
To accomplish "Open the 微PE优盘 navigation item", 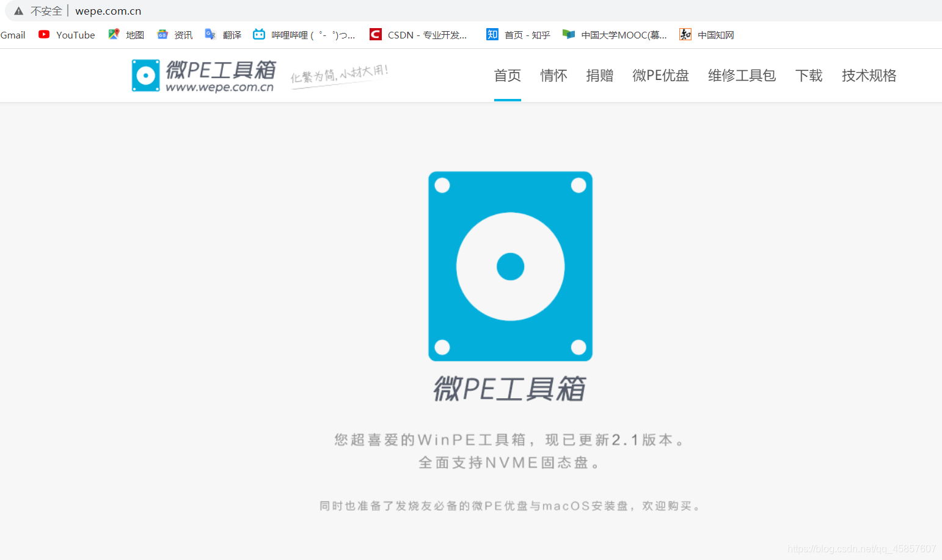I will coord(661,76).
